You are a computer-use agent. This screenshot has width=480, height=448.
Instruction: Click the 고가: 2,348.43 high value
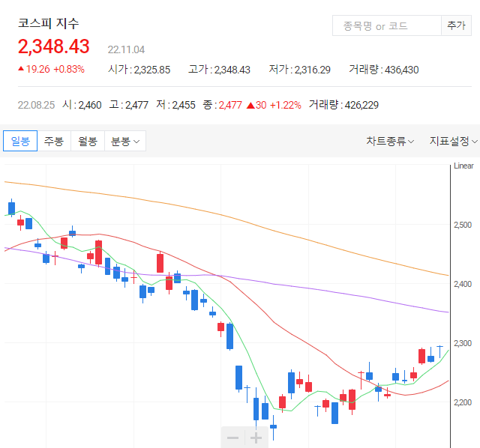(x=219, y=70)
